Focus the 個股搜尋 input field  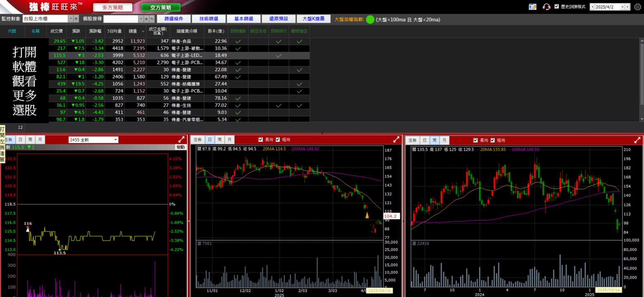click(121, 19)
